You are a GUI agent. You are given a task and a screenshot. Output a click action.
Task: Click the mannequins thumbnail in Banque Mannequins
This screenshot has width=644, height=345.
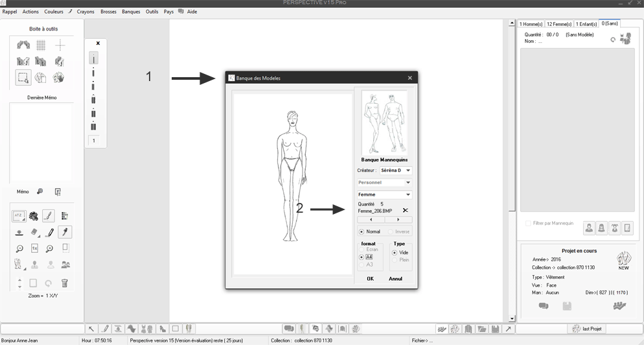(384, 122)
